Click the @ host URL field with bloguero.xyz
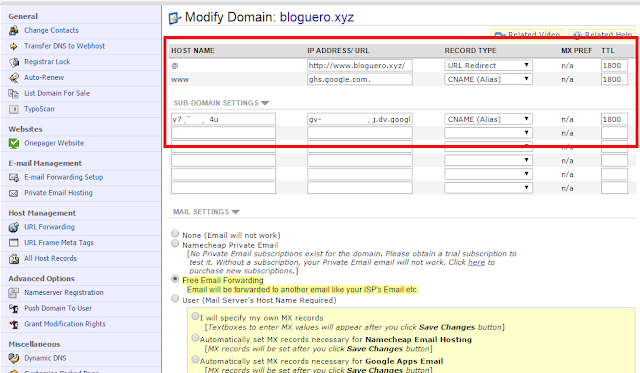640x373 pixels. click(360, 65)
